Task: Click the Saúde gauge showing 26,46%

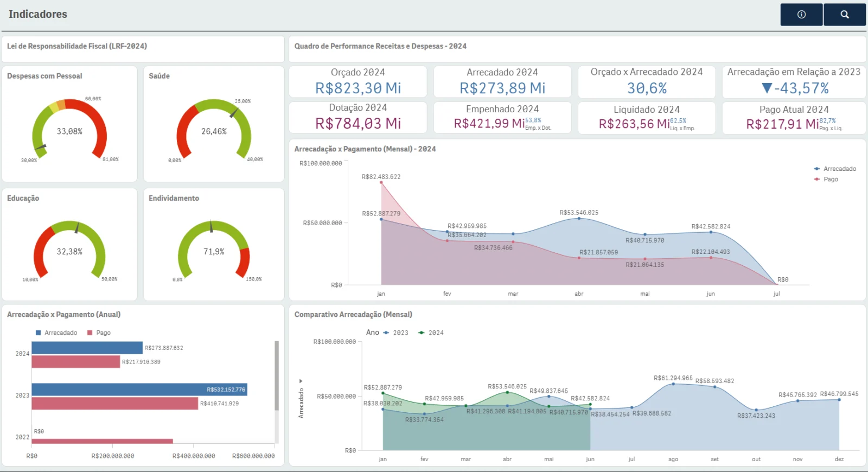Action: tap(214, 129)
